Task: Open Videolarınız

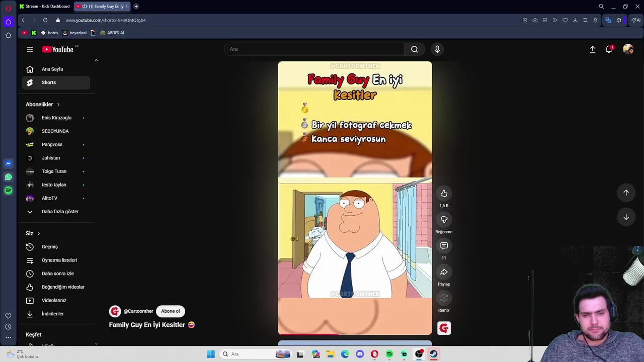Action: click(56, 301)
